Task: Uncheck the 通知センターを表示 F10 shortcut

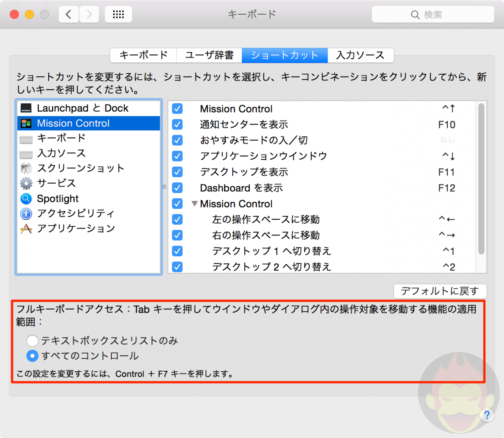Action: 177,124
